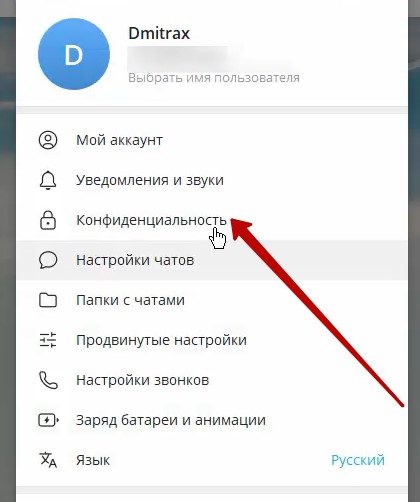This screenshot has height=502, width=420.
Task: Open Папки с чатами section
Action: 212,300
